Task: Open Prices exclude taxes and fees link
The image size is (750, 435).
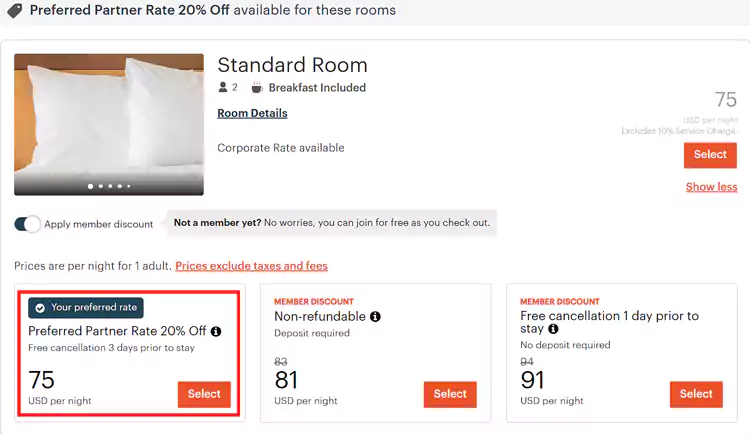Action: [251, 266]
